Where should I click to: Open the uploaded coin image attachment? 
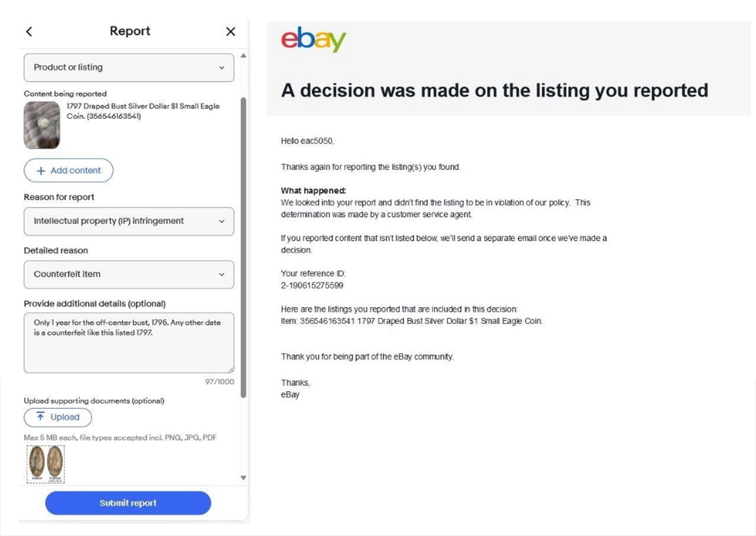46,464
